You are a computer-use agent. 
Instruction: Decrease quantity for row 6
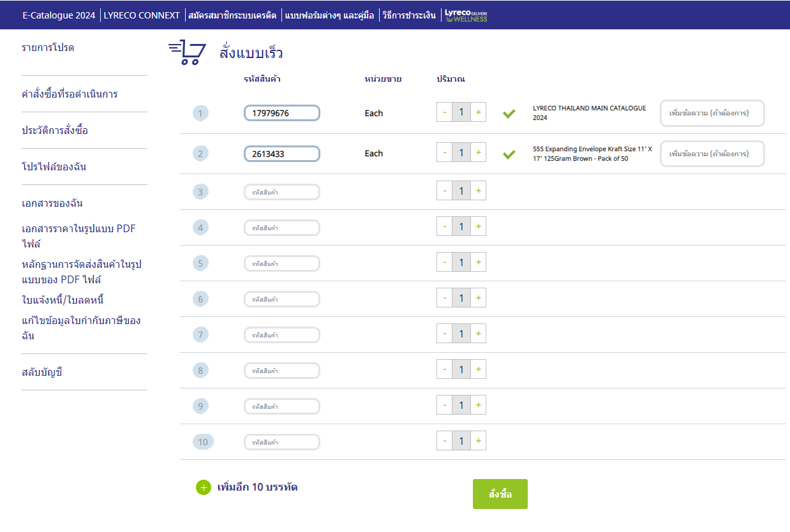(445, 297)
